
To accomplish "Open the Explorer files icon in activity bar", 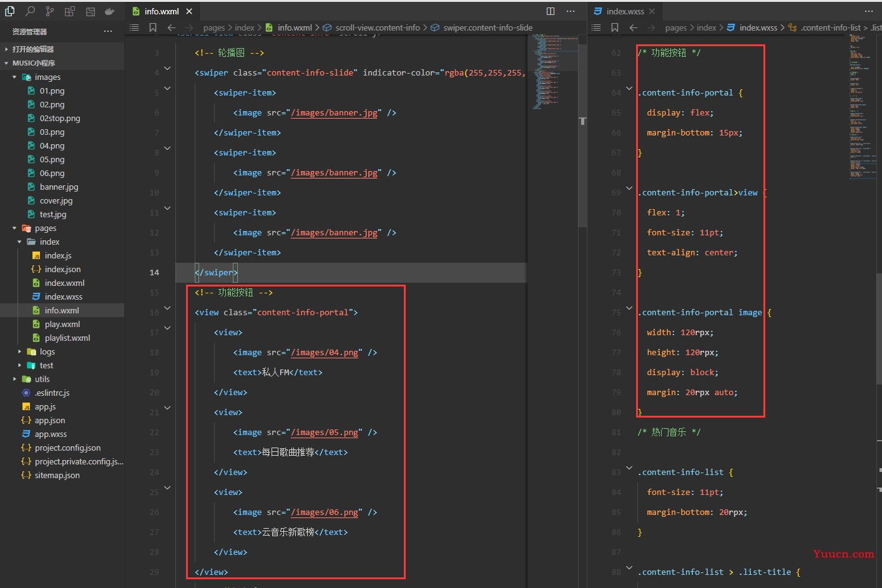I will 10,11.
